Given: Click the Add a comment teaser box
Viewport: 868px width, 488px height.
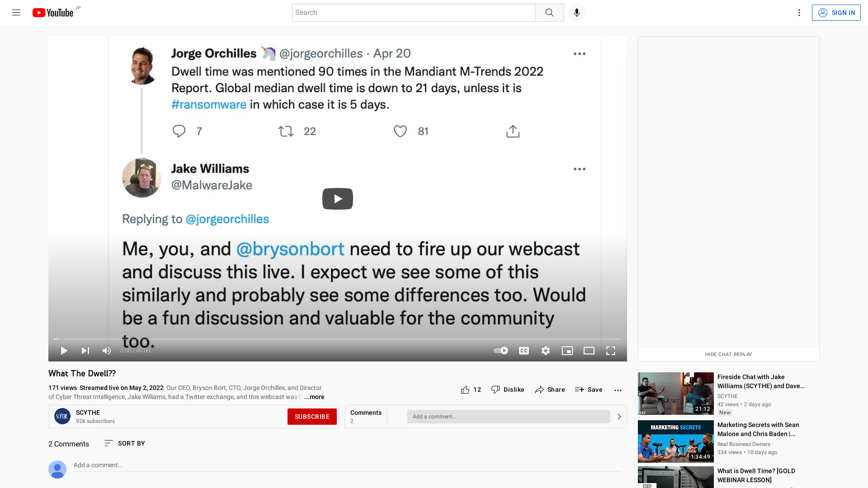Looking at the screenshot, I should tap(509, 417).
